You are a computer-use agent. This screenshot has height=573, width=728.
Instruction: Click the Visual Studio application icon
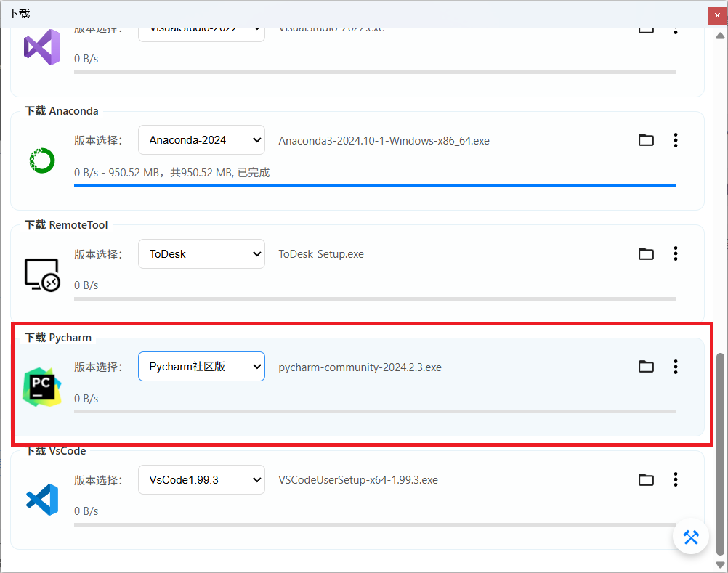[41, 46]
